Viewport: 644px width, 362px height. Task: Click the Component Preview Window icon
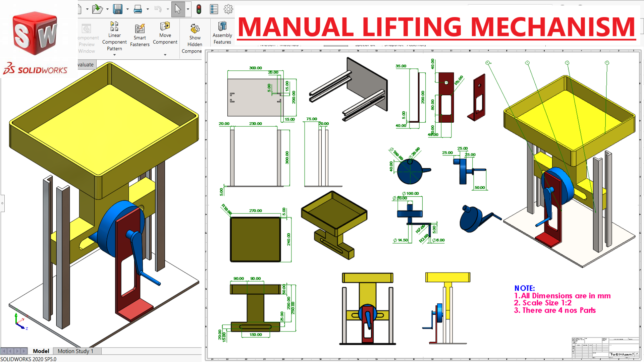tap(87, 29)
